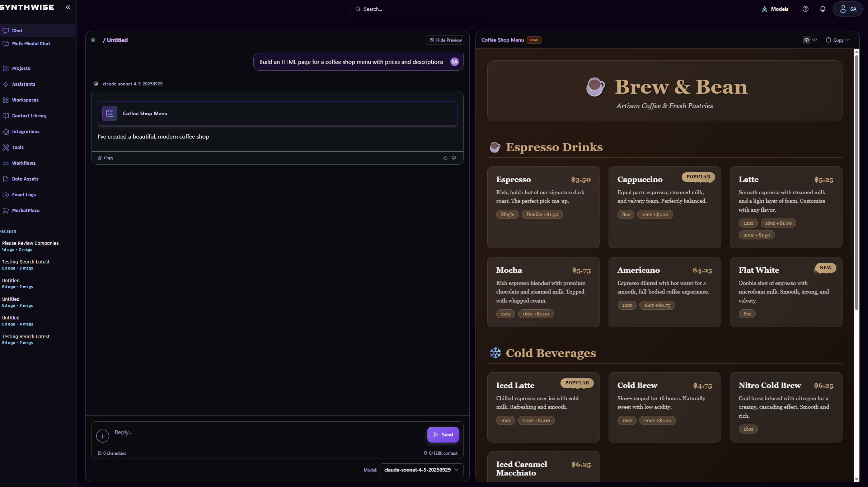The image size is (868, 487).
Task: Select the Workflows sidebar icon
Action: [6, 163]
